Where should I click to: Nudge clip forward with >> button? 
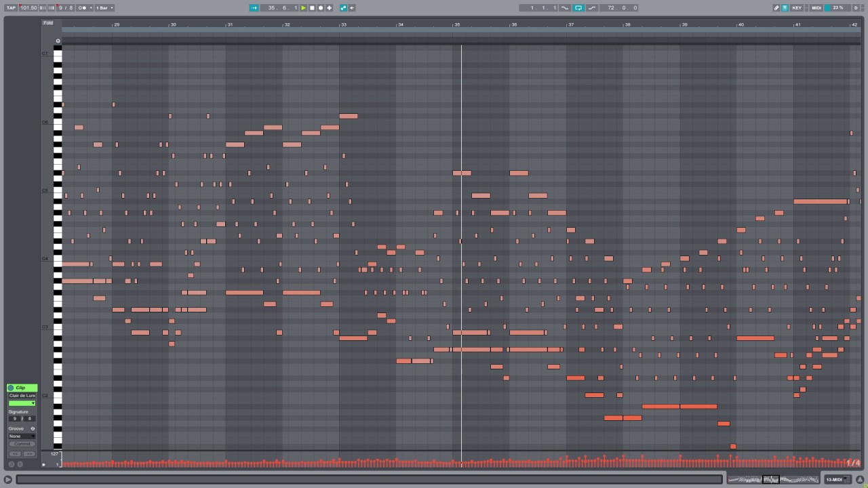click(29, 453)
